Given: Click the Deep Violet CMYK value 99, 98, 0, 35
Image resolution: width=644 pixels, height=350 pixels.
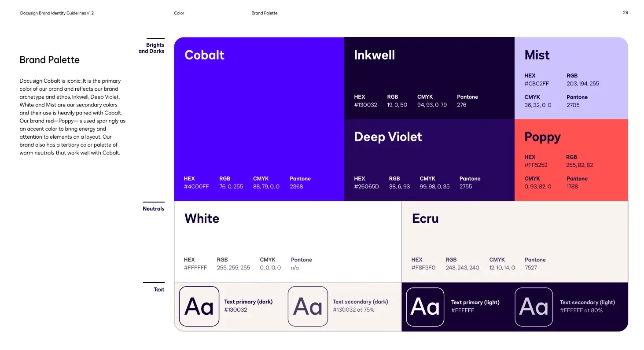Looking at the screenshot, I should pos(434,187).
